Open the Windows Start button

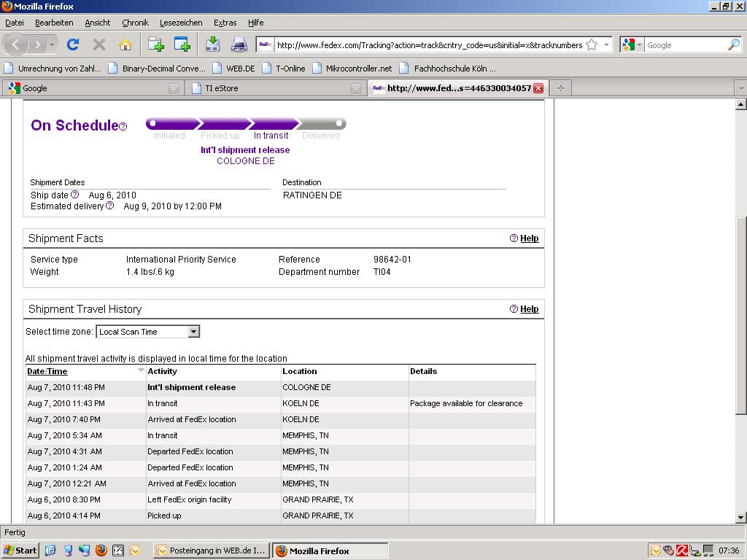coord(20,551)
